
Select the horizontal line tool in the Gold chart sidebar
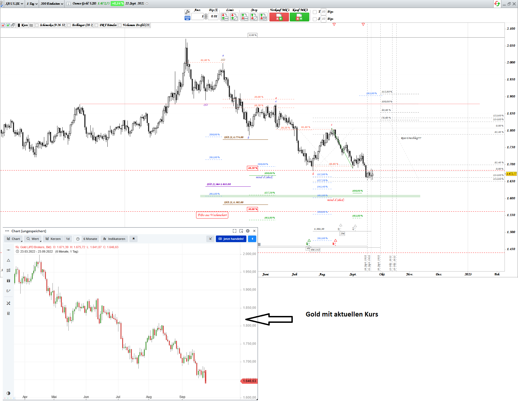tap(9, 250)
